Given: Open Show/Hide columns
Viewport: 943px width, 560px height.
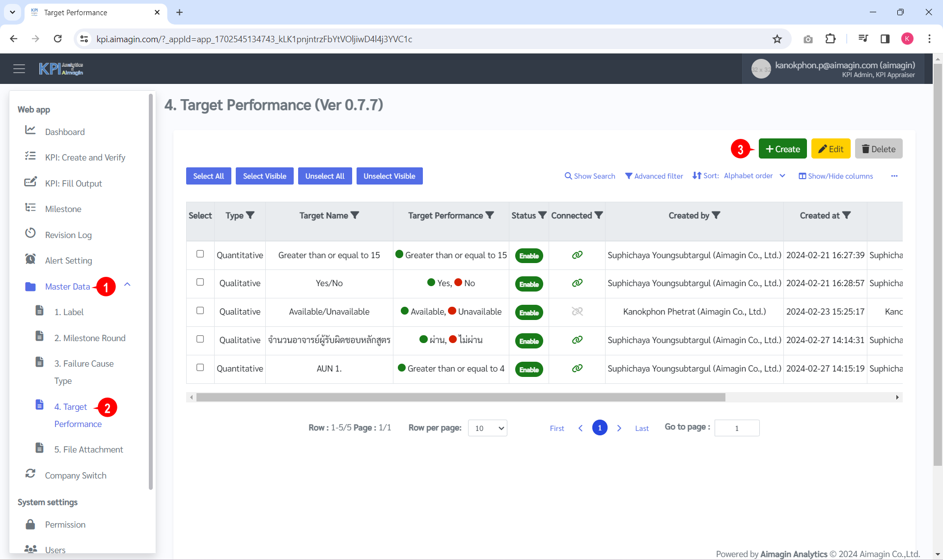Looking at the screenshot, I should click(835, 176).
